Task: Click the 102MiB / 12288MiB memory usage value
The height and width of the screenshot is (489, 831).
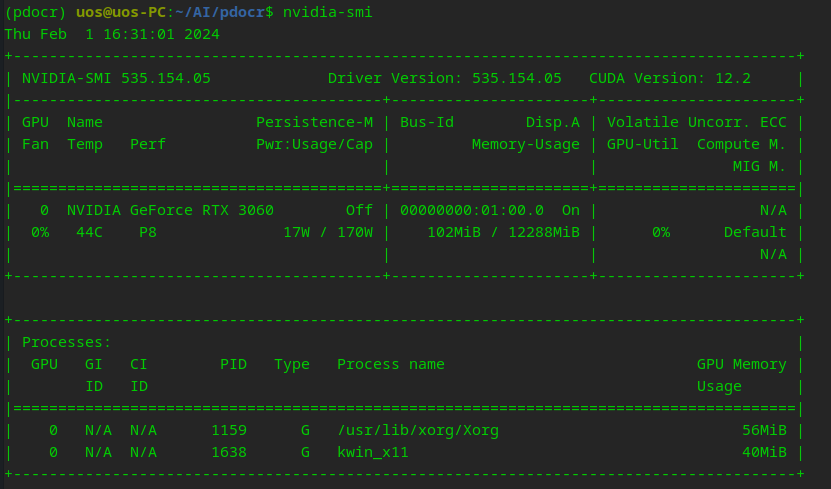Action: (x=503, y=232)
